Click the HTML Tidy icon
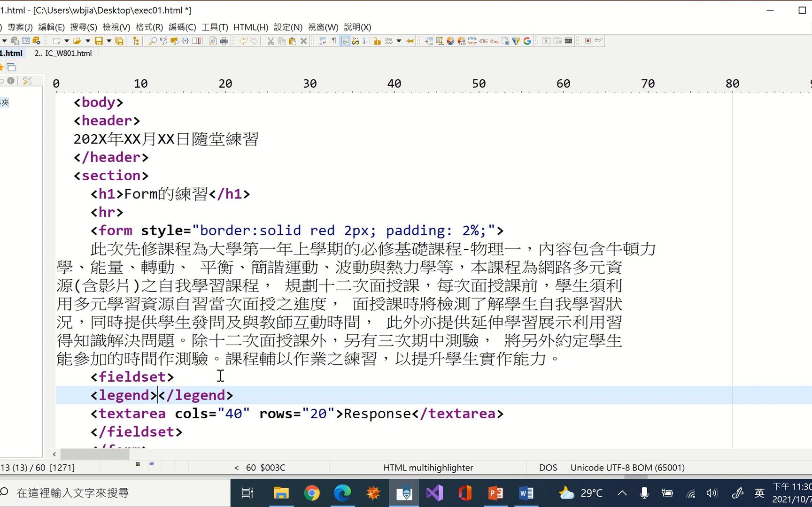This screenshot has height=507, width=812. click(x=516, y=41)
